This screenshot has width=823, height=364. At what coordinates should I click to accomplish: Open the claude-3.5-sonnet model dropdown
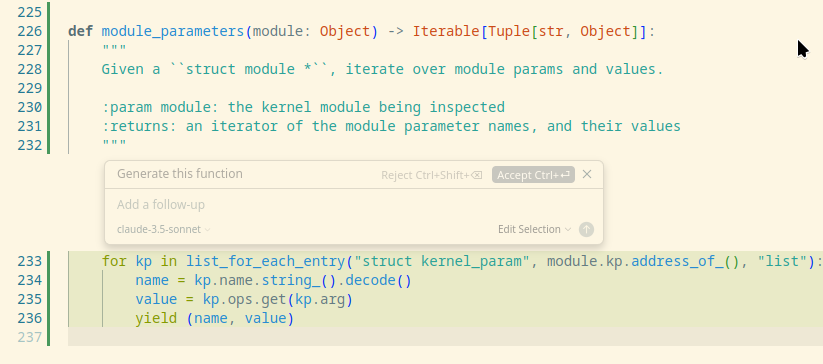click(164, 229)
